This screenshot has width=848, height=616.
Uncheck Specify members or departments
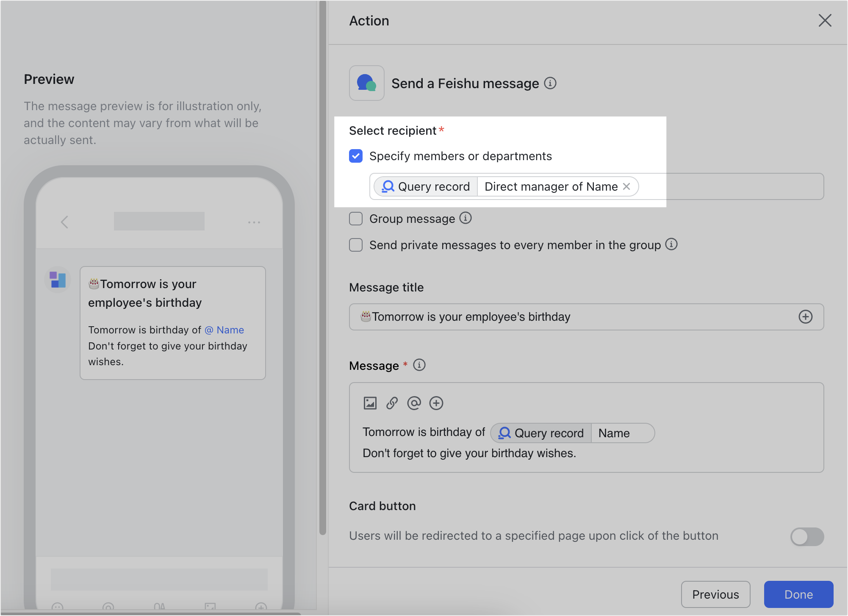[x=356, y=156]
